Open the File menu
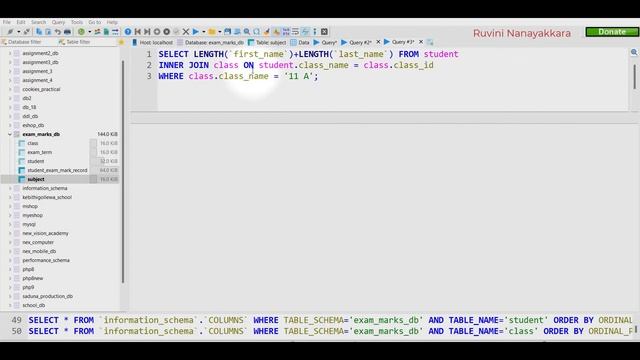This screenshot has height=360, width=640. [7, 22]
